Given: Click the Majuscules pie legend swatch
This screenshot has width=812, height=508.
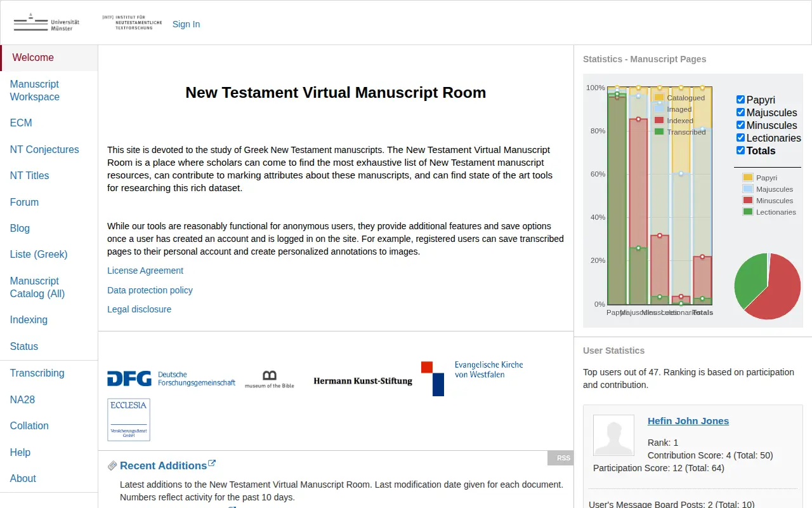Looking at the screenshot, I should [x=748, y=189].
